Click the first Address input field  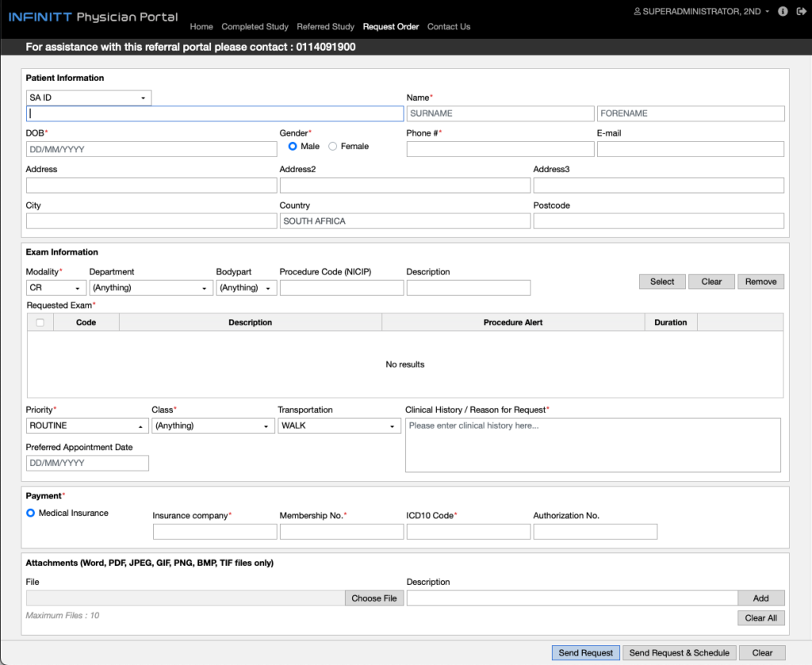click(x=151, y=185)
